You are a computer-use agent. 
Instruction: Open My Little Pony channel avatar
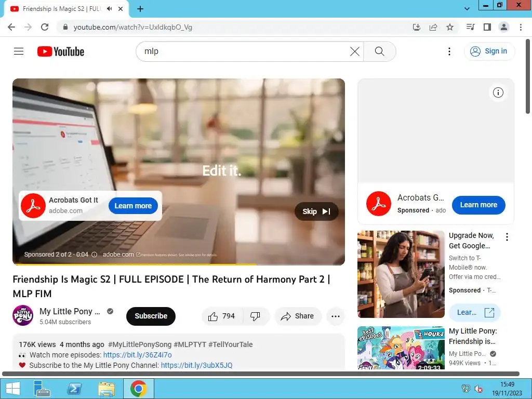(x=23, y=315)
